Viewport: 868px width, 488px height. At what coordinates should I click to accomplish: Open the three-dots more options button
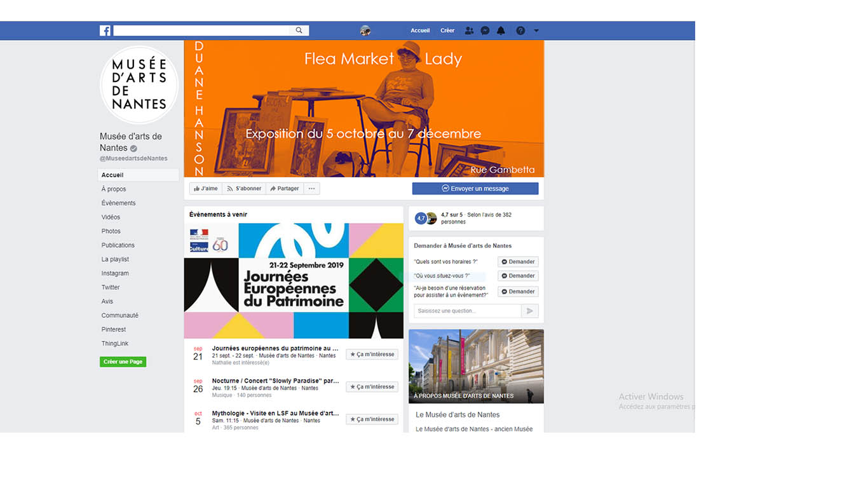311,188
